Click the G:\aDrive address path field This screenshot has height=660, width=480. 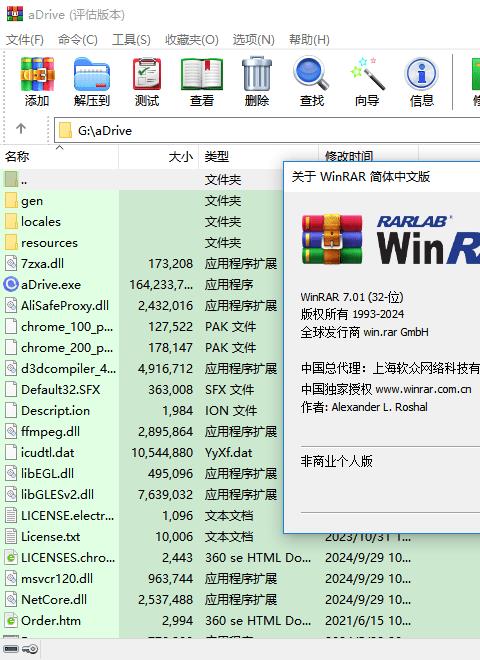tap(267, 130)
